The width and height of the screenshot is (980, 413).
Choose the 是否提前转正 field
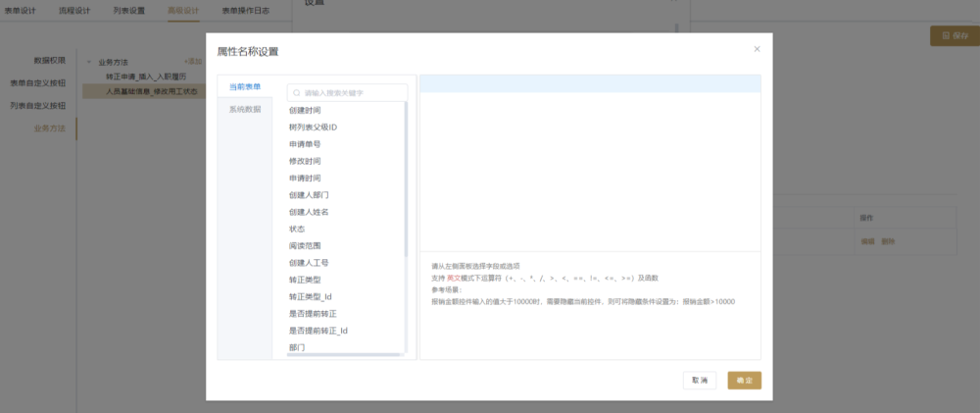coord(313,314)
